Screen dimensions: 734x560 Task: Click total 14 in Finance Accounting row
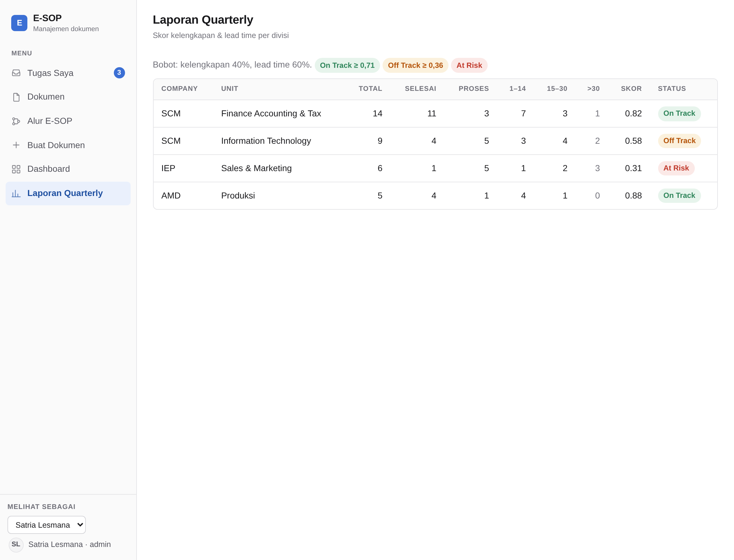click(377, 114)
